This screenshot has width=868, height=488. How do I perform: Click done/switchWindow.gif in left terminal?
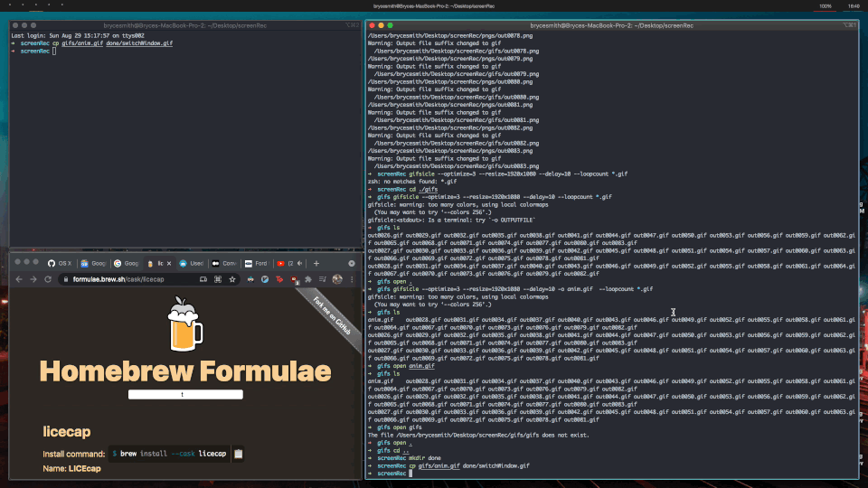(139, 43)
